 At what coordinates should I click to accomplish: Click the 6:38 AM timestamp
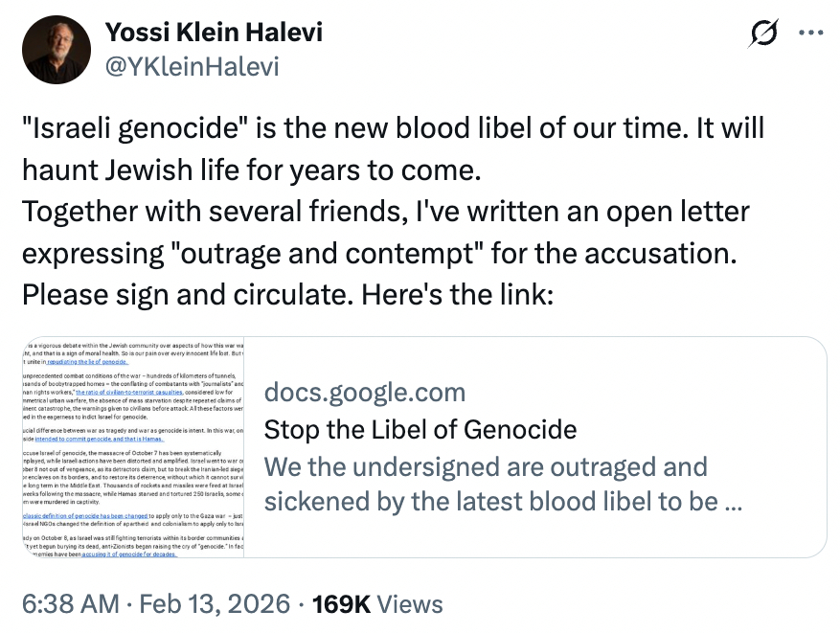pos(70,604)
